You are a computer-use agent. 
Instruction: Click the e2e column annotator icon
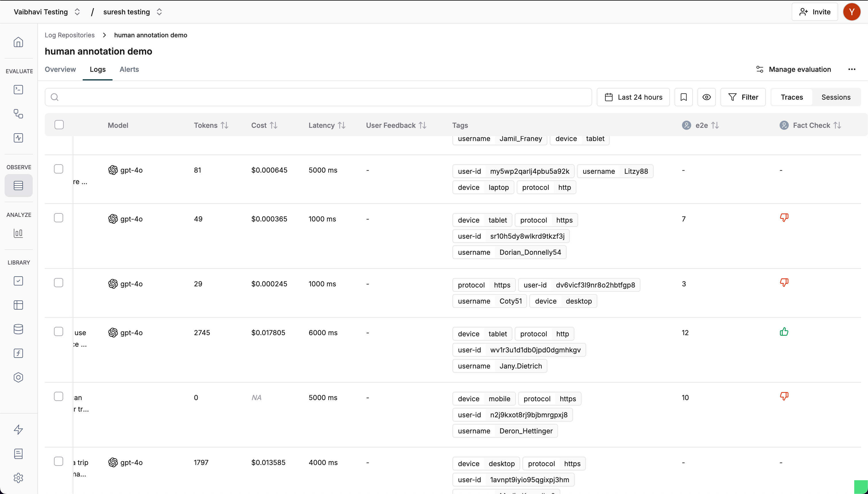(x=686, y=125)
